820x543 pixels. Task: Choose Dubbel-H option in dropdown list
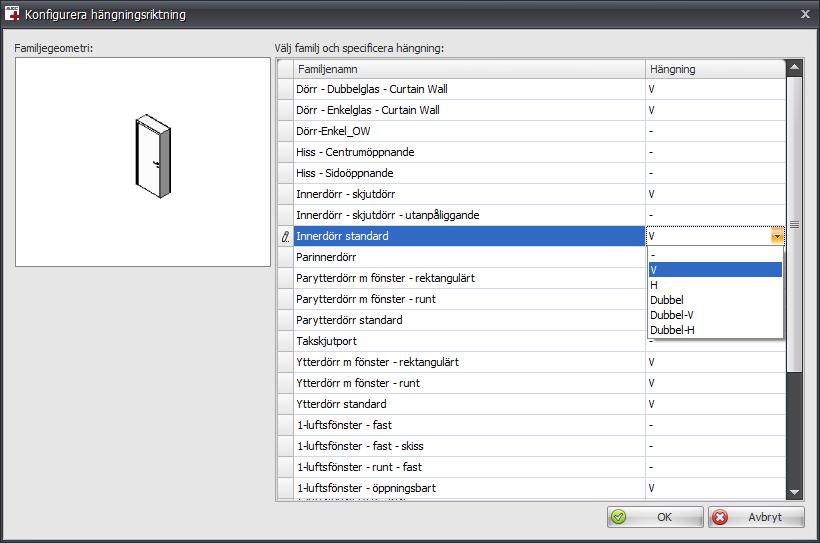click(715, 330)
